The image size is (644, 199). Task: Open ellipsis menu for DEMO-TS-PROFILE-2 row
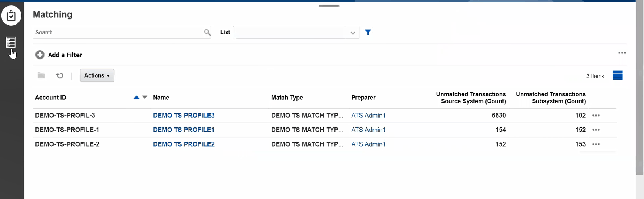pyautogui.click(x=596, y=144)
